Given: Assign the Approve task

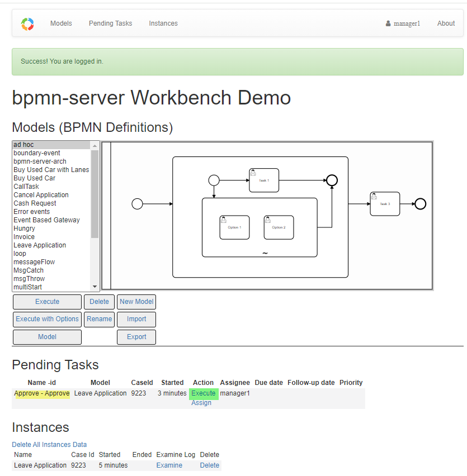Looking at the screenshot, I should click(201, 402).
